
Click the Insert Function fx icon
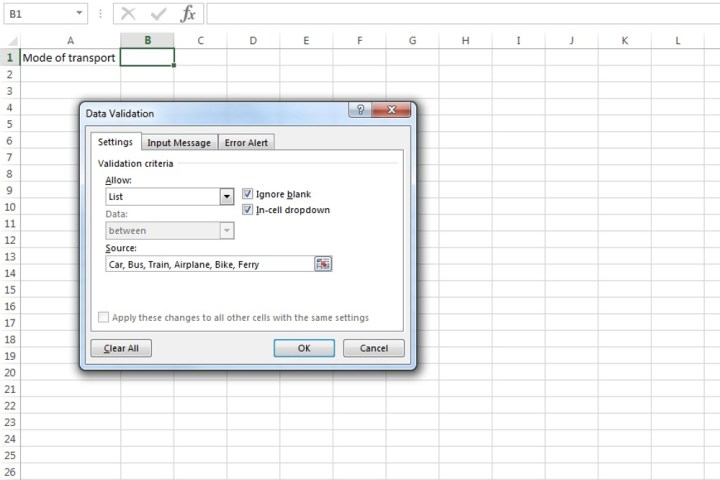pyautogui.click(x=188, y=14)
